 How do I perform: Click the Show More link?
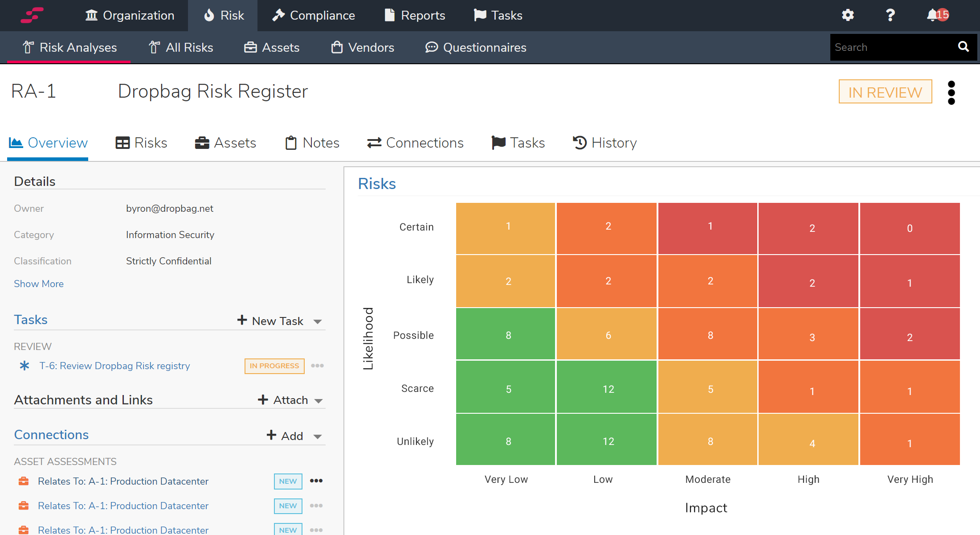39,284
